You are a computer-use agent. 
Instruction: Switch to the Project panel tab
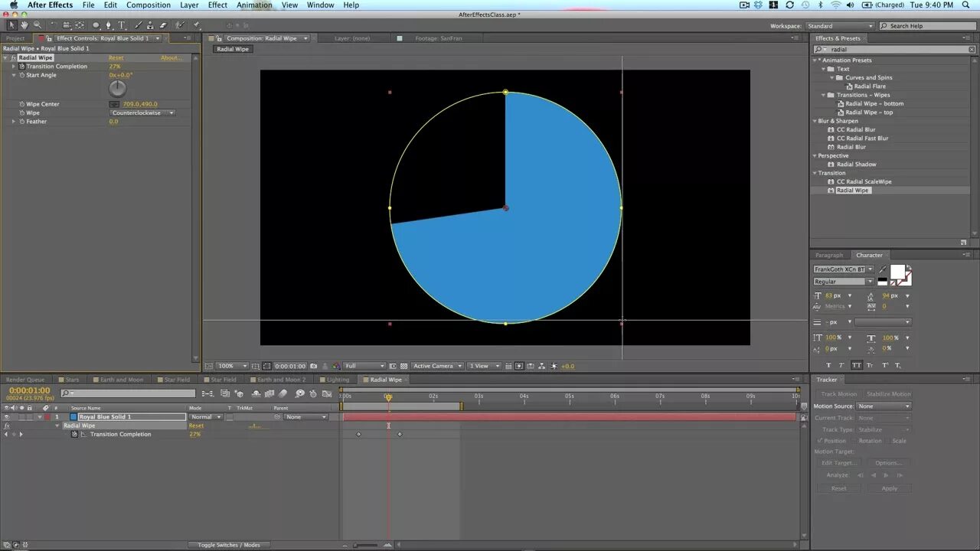[x=15, y=38]
